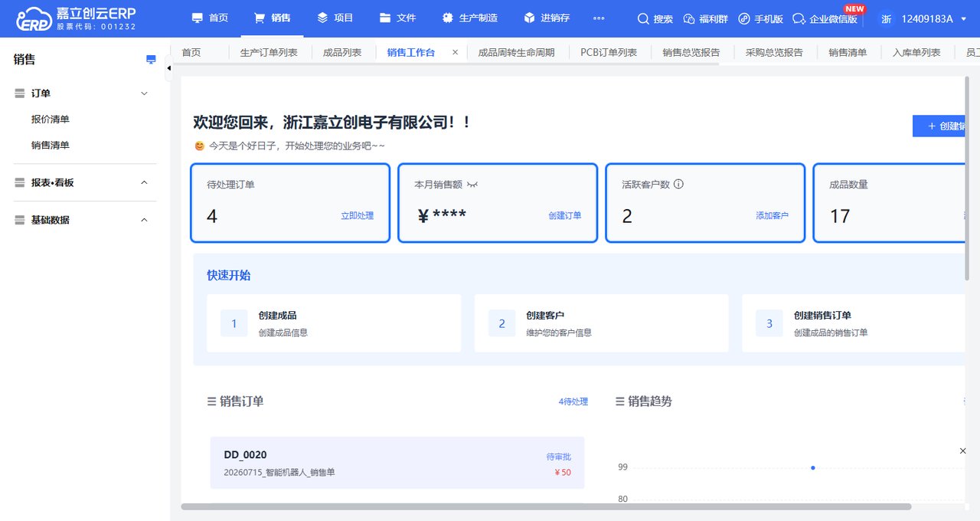Click the blue monitor icon beside 销售
Image resolution: width=980 pixels, height=521 pixels.
151,60
